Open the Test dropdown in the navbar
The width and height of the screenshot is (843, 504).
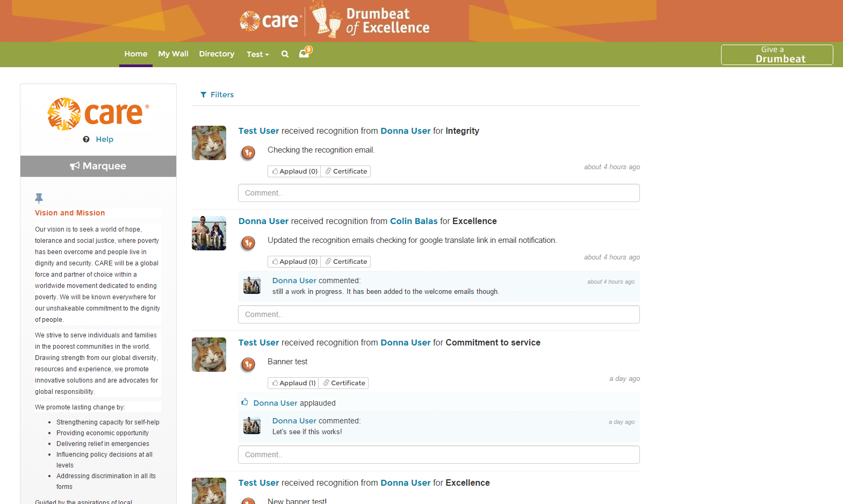click(x=258, y=54)
